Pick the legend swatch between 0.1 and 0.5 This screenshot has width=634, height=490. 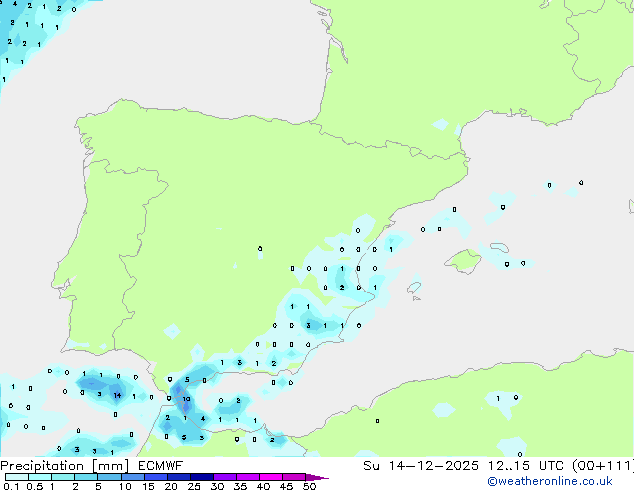[x=17, y=477]
